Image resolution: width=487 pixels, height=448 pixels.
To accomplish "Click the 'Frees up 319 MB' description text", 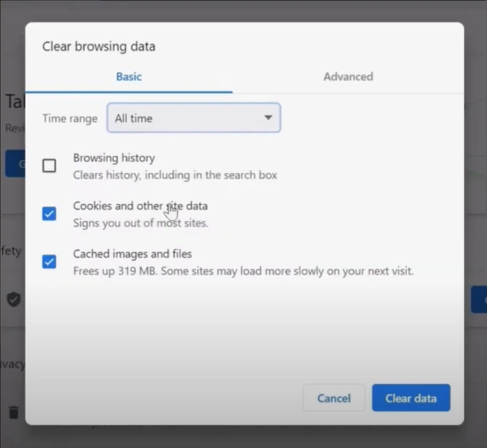I will (x=243, y=271).
